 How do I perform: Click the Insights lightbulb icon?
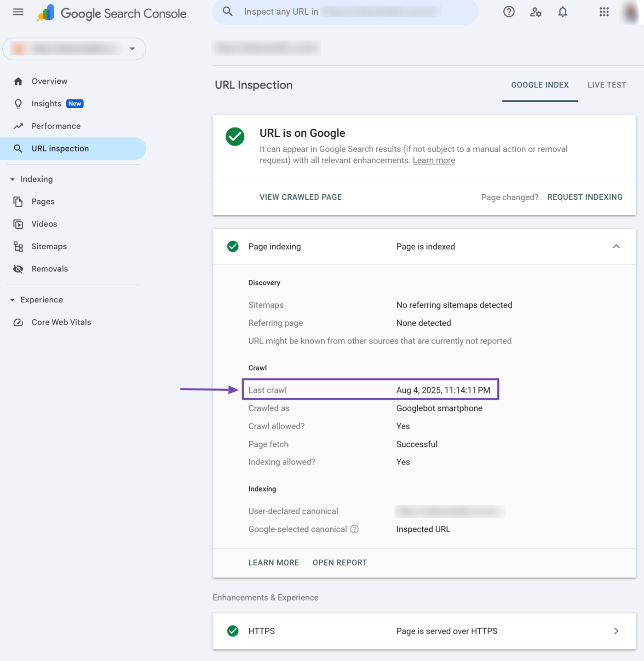point(18,104)
